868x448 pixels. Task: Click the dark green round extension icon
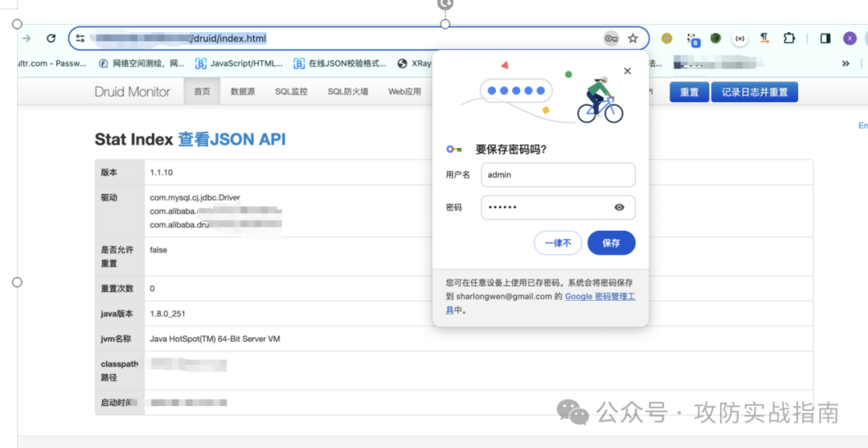716,39
